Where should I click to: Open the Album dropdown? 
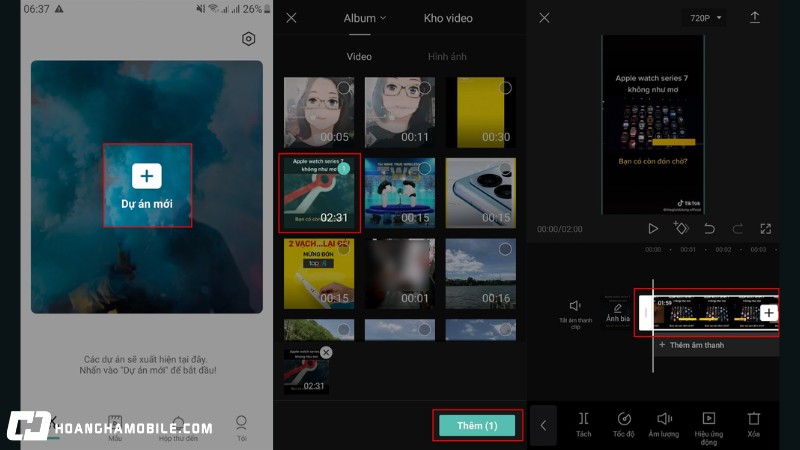pos(365,18)
